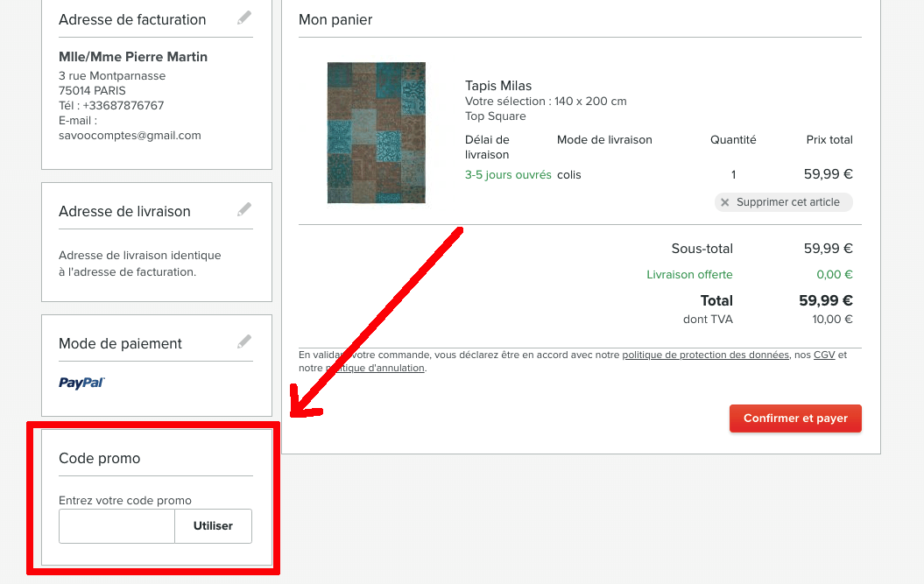Screen dimensions: 924x584
Task: Open the politique de protection des données link
Action: 705,355
